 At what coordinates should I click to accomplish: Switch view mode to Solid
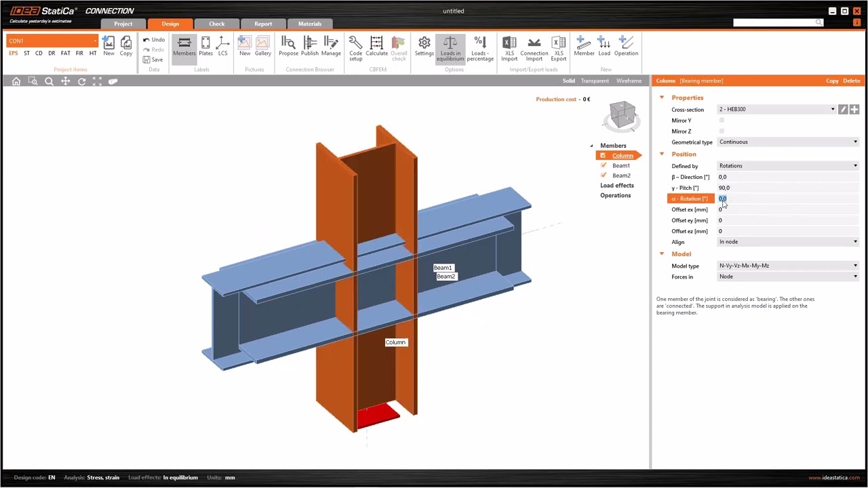point(568,81)
